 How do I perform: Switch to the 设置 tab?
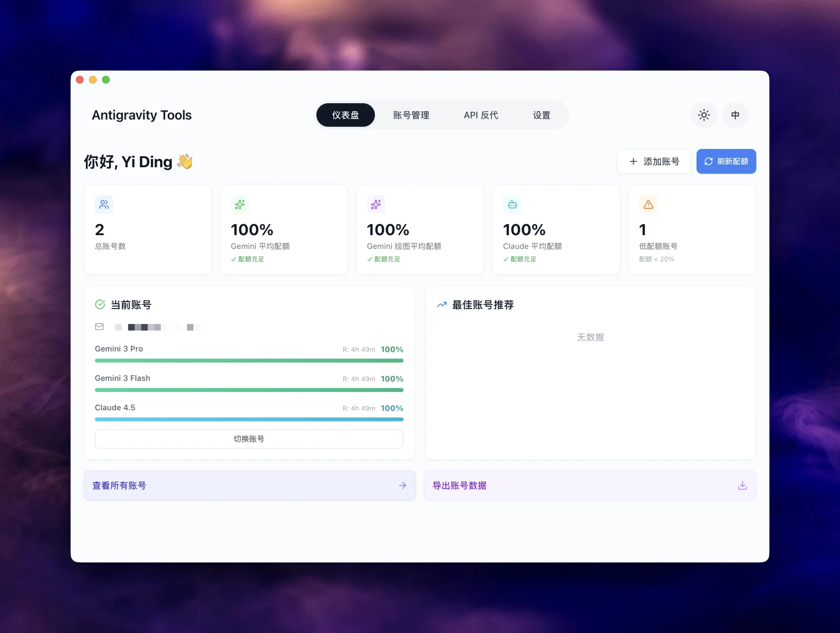pyautogui.click(x=541, y=115)
